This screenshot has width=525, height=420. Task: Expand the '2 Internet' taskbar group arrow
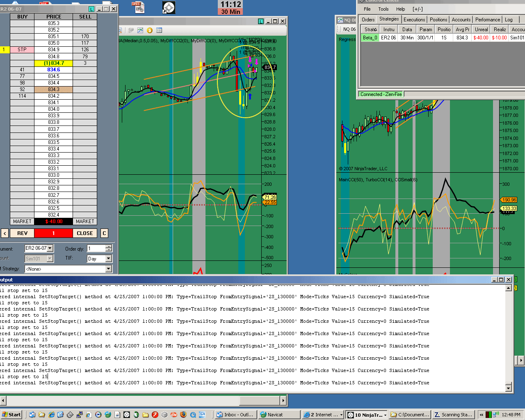tap(341, 415)
